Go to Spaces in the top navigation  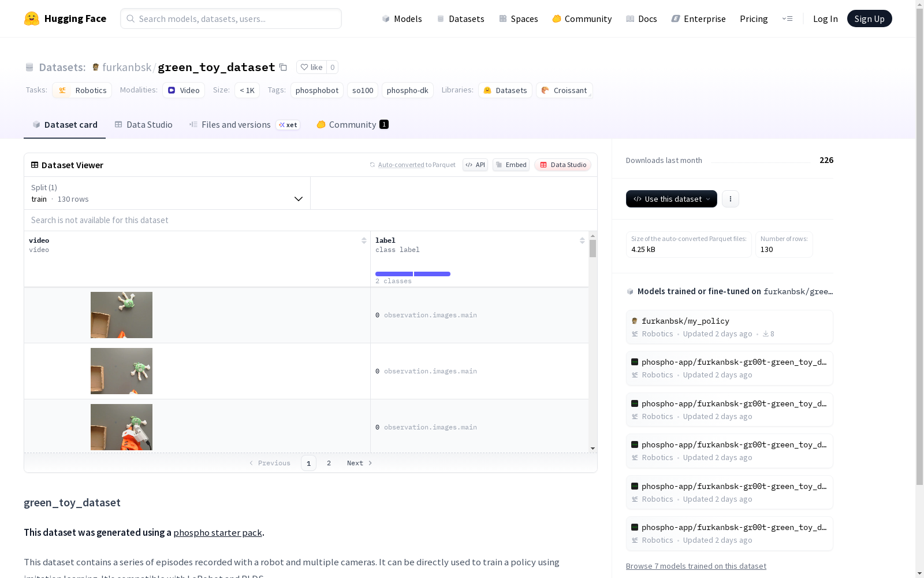click(x=519, y=18)
